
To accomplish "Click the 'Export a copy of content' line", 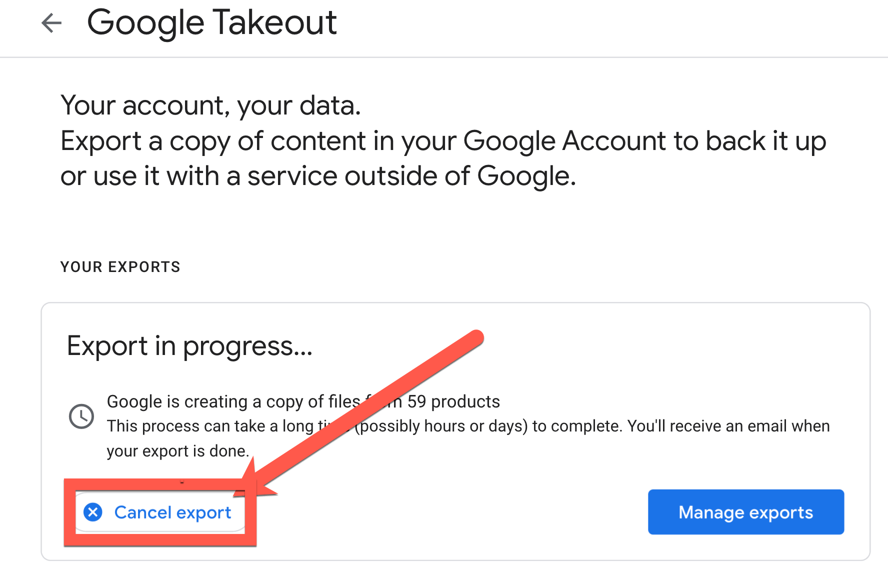I will pos(443,141).
